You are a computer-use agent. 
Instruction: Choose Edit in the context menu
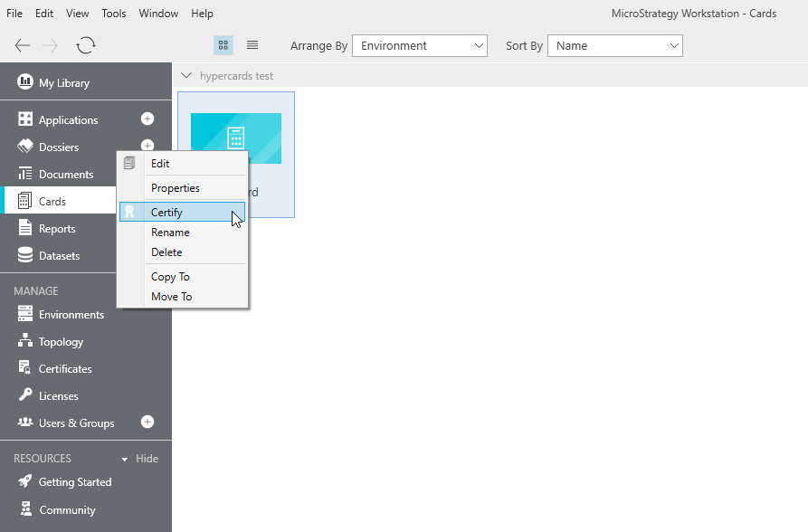(183, 164)
